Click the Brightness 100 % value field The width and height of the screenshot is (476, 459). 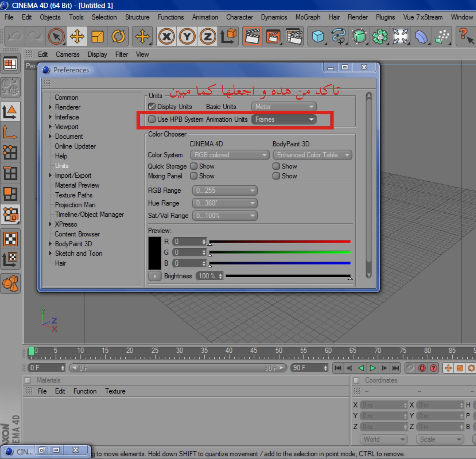tap(209, 276)
